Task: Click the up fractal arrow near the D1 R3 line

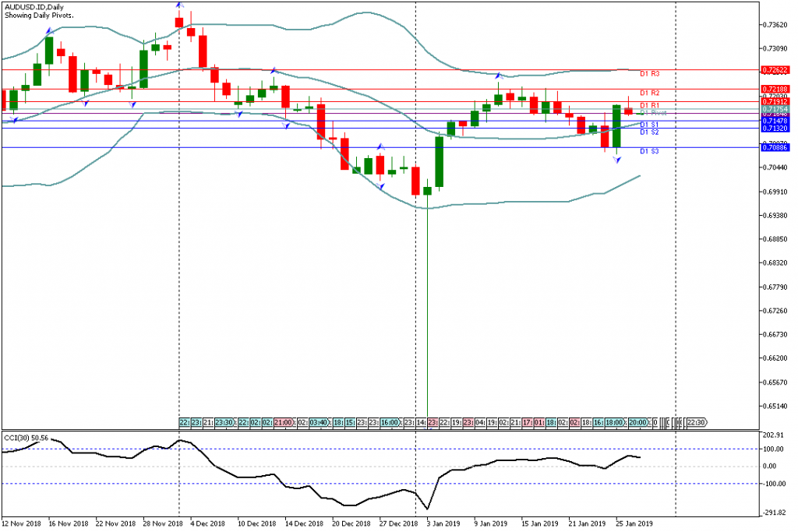Action: (x=498, y=76)
